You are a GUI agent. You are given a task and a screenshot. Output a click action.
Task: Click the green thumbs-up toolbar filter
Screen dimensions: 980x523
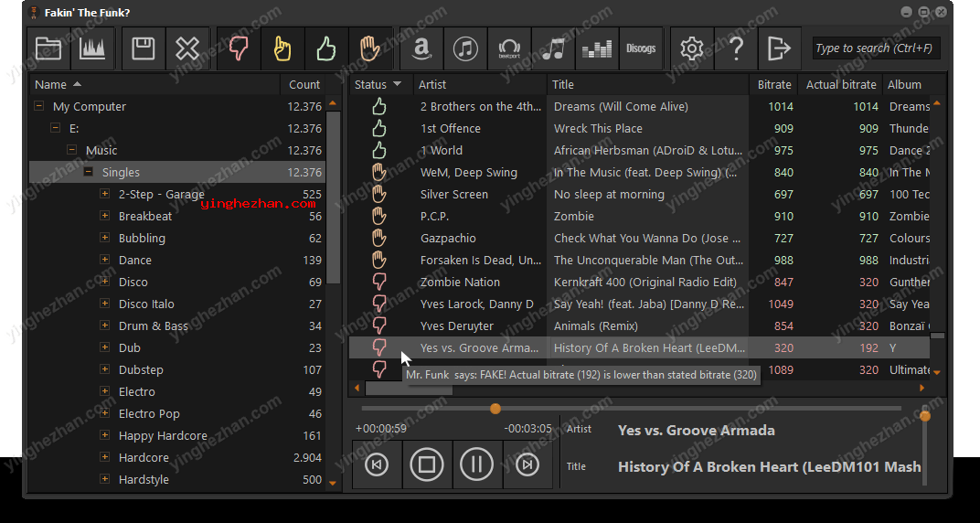[x=326, y=48]
